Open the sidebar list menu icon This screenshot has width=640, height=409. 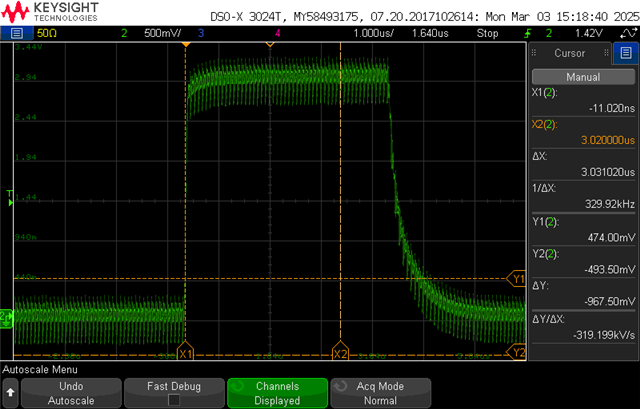click(626, 53)
